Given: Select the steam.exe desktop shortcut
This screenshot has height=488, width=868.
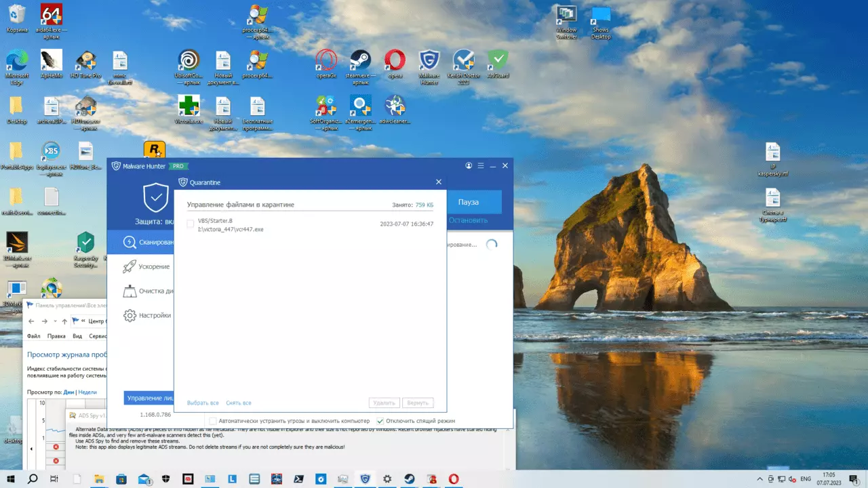Looking at the screenshot, I should pos(361,67).
